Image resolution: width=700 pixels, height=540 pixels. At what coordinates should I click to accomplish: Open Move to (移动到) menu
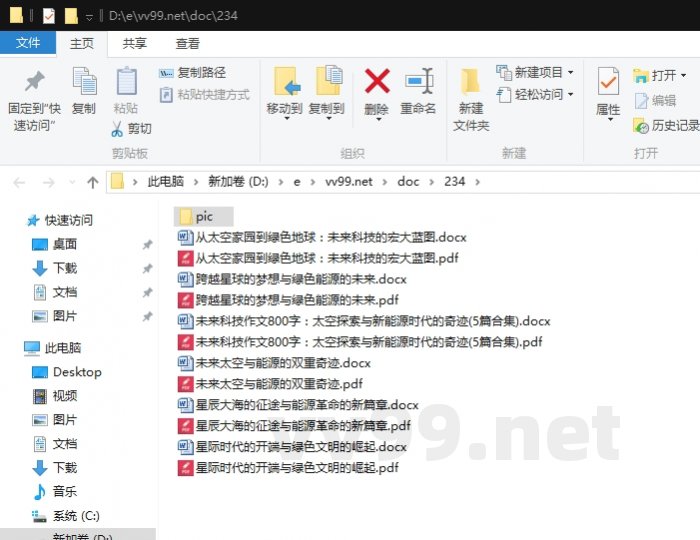point(284,93)
